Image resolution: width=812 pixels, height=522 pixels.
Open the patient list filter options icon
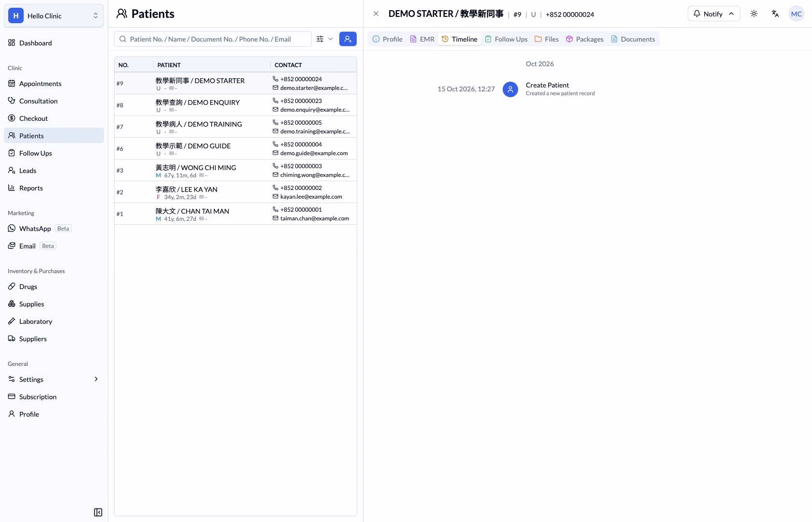point(320,39)
